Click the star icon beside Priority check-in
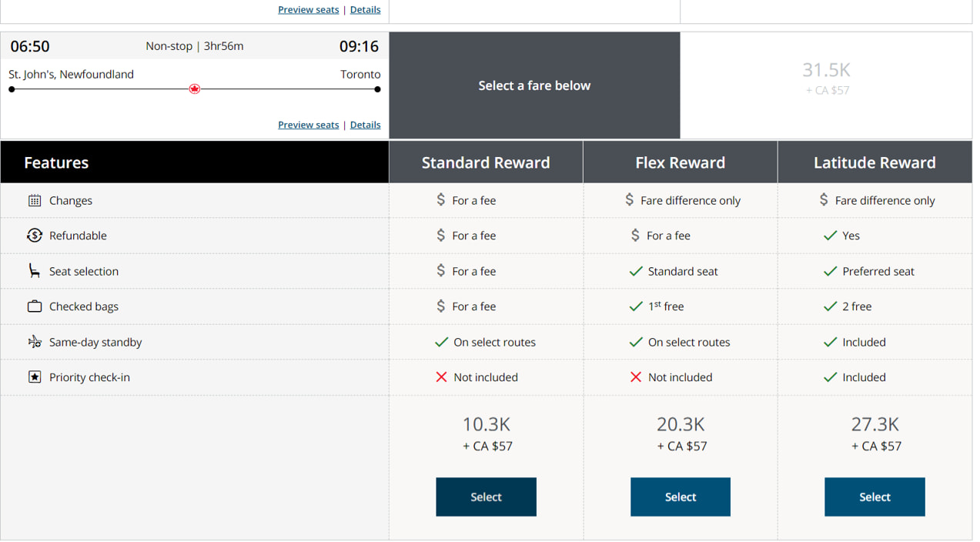 (35, 377)
